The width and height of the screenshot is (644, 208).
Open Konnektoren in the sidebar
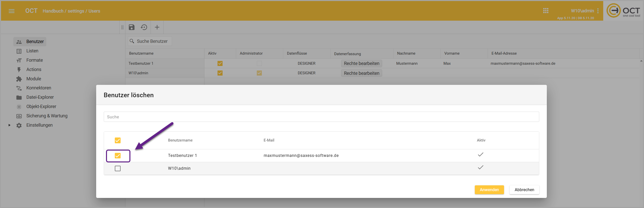[39, 88]
